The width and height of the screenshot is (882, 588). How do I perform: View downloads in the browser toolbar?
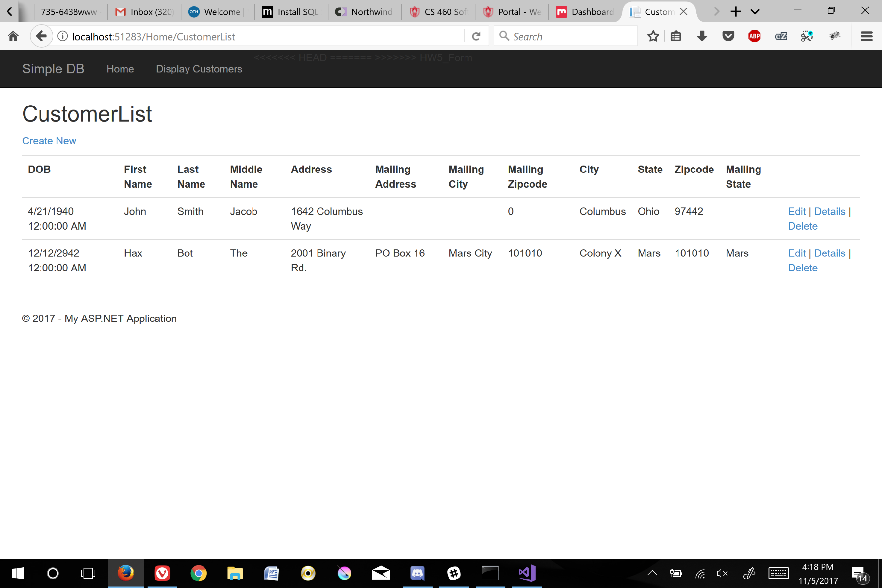[702, 36]
